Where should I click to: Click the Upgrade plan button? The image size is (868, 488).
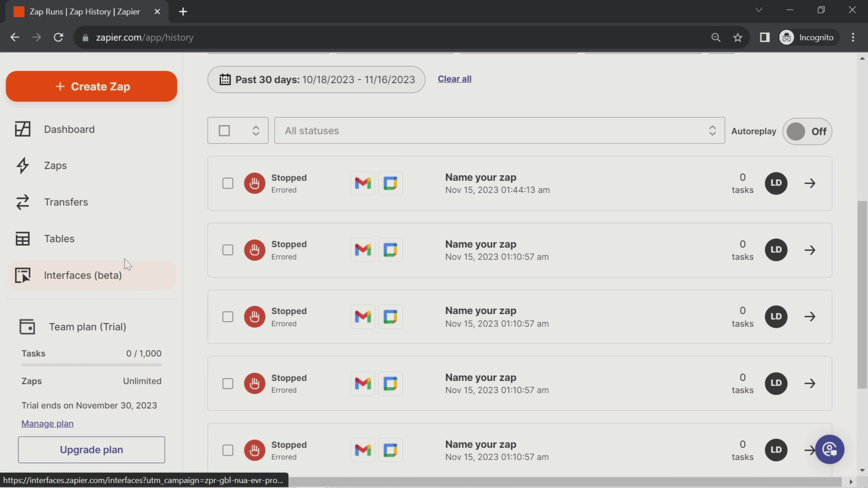[91, 450]
